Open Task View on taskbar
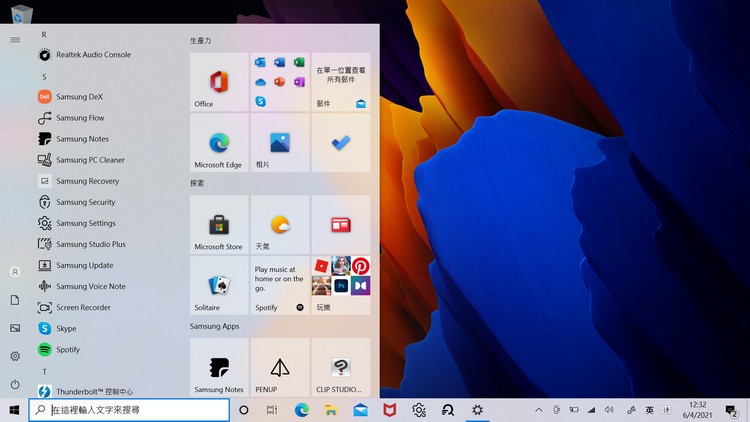Screen dimensions: 750x422 click(x=272, y=410)
